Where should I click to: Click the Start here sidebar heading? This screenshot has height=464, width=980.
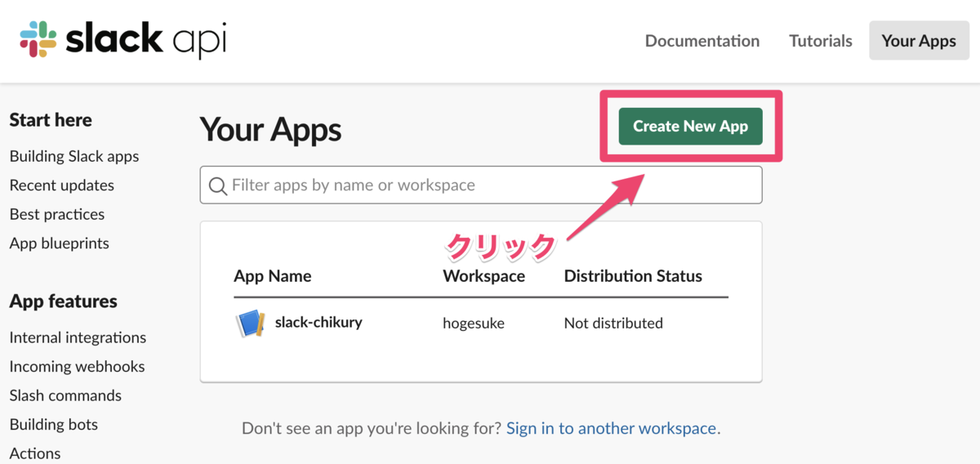pos(51,120)
